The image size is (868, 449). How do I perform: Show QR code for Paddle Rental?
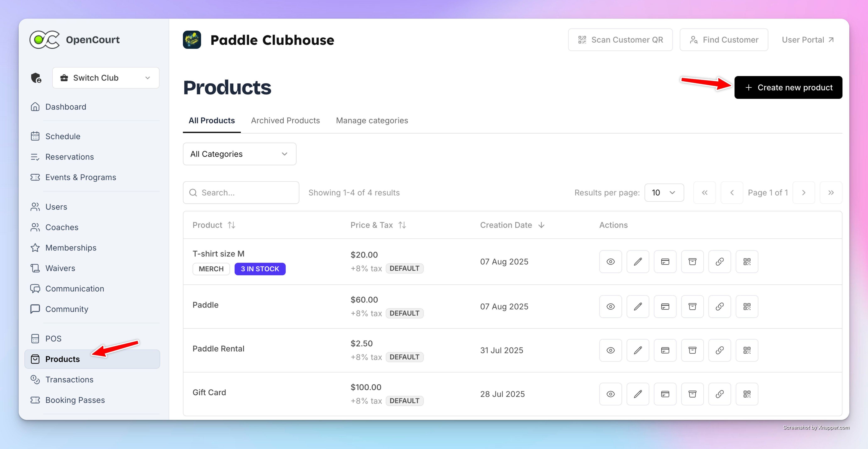pyautogui.click(x=747, y=350)
